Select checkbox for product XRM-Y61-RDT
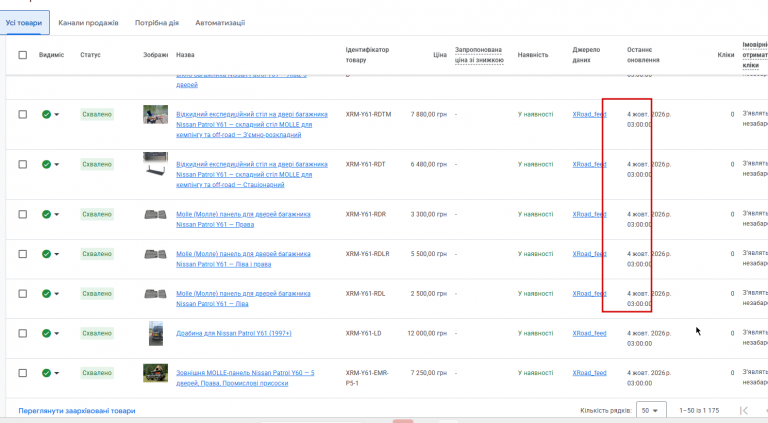Image resolution: width=768 pixels, height=423 pixels. [23, 164]
